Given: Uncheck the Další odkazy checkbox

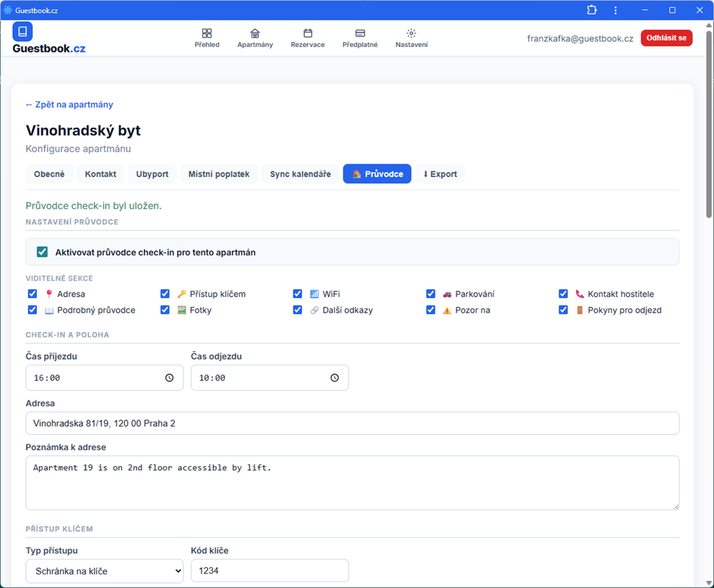Looking at the screenshot, I should coord(297,310).
